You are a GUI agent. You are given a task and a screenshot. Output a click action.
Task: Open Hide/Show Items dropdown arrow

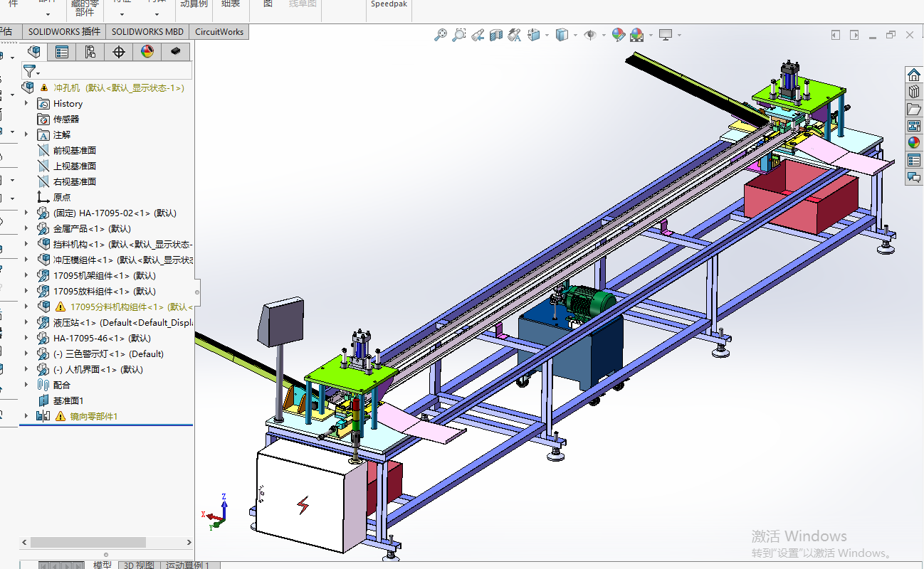603,35
